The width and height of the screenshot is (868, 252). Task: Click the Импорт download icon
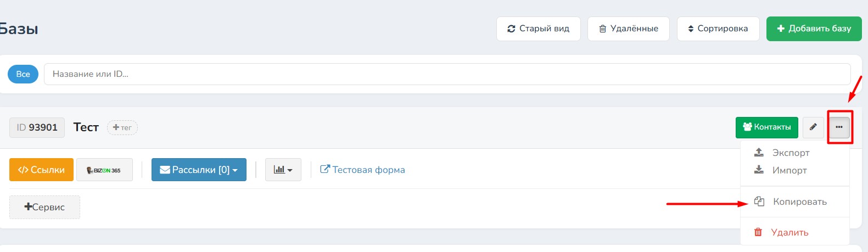[x=759, y=170]
